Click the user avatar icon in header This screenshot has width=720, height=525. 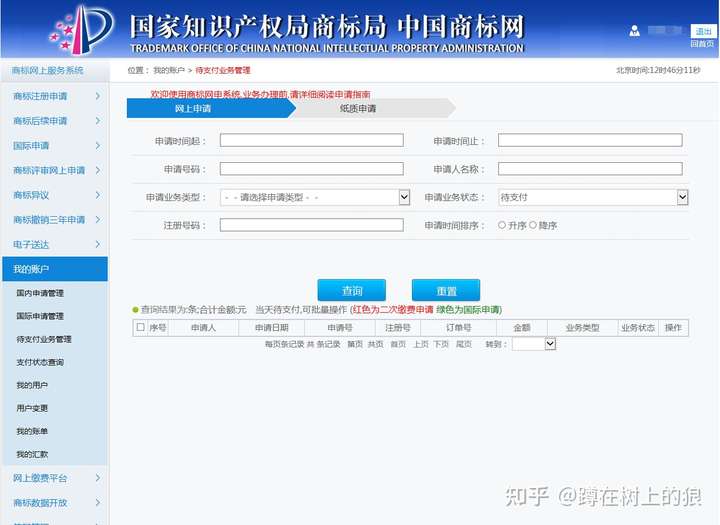(634, 31)
